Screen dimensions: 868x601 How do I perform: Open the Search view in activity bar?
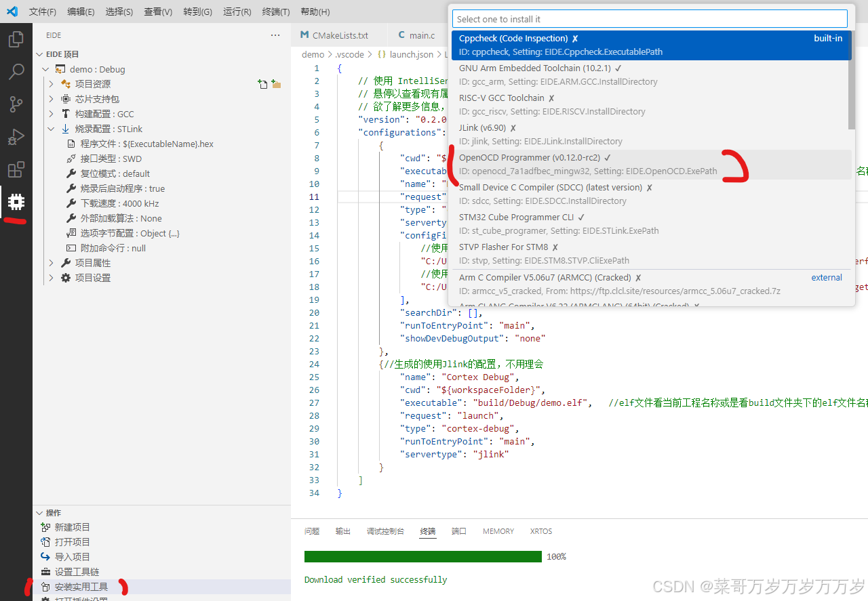coord(16,72)
